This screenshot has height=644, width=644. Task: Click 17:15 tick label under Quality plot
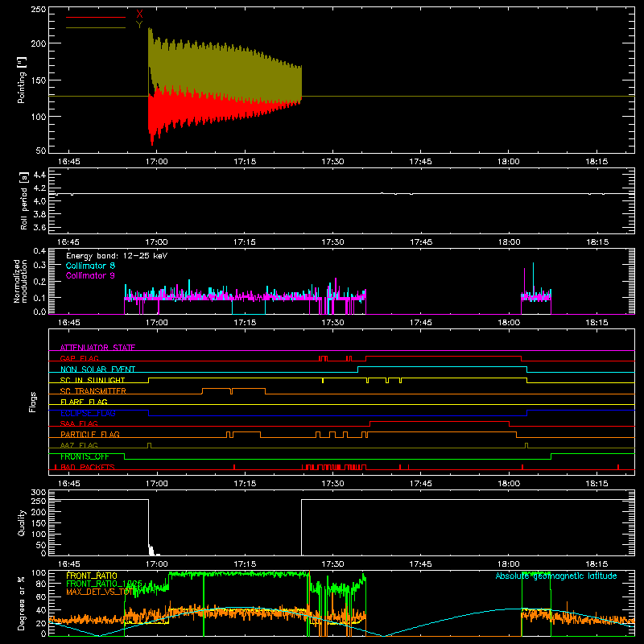click(245, 564)
